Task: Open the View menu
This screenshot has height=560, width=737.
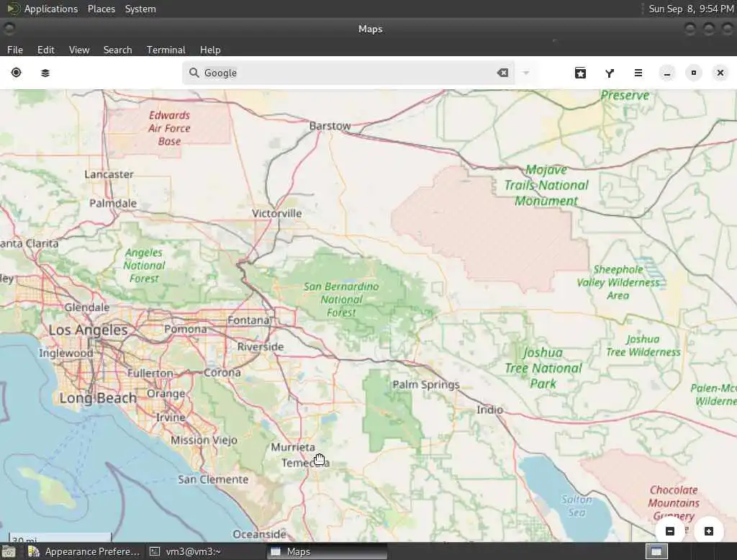Action: pyautogui.click(x=79, y=50)
